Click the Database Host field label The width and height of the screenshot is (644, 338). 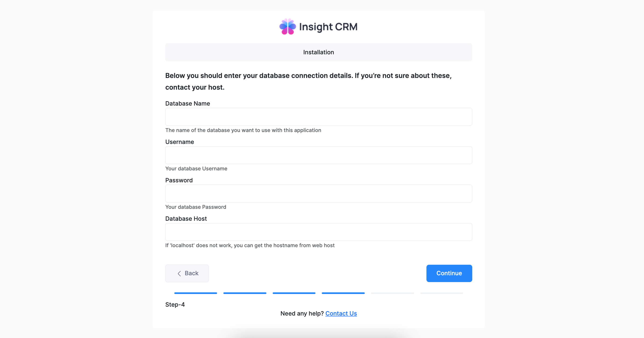click(x=186, y=219)
